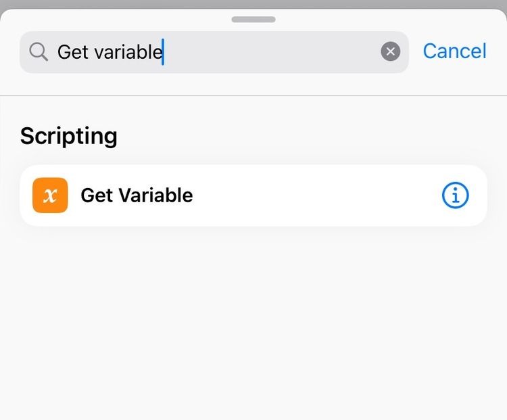The height and width of the screenshot is (420, 507).
Task: Click the circled i details icon
Action: (x=455, y=195)
